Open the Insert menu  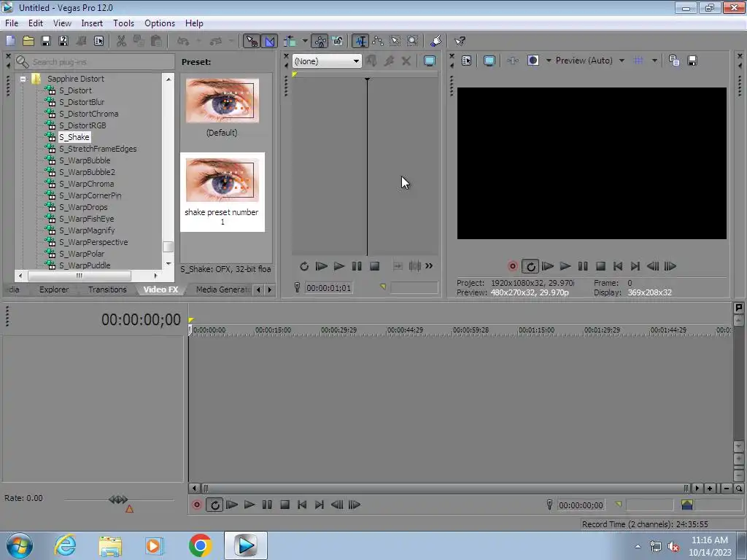pyautogui.click(x=92, y=23)
